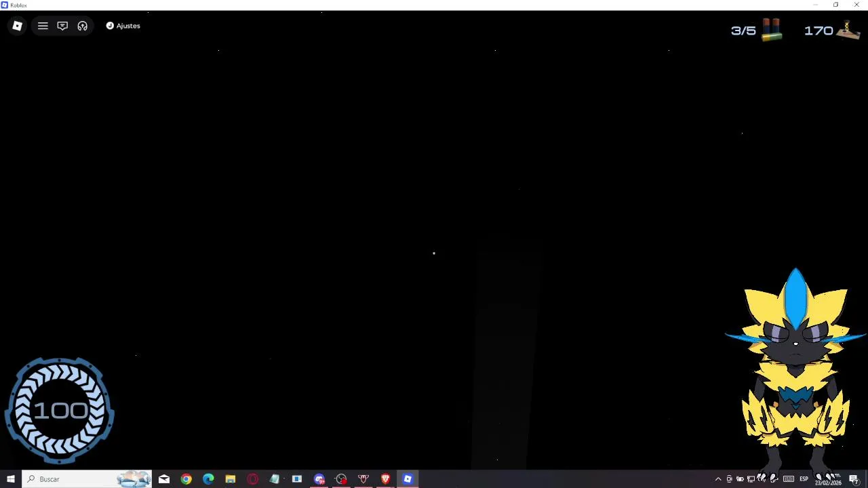Open the hamburger list menu icon

43,26
